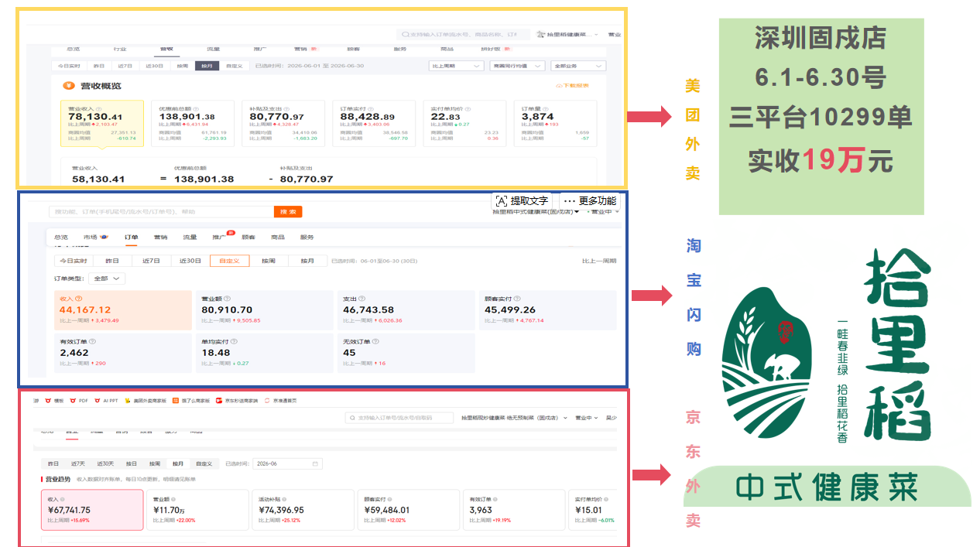
Task: Click help icon beside 有效订单 in Taobao panel
Action: [92, 341]
